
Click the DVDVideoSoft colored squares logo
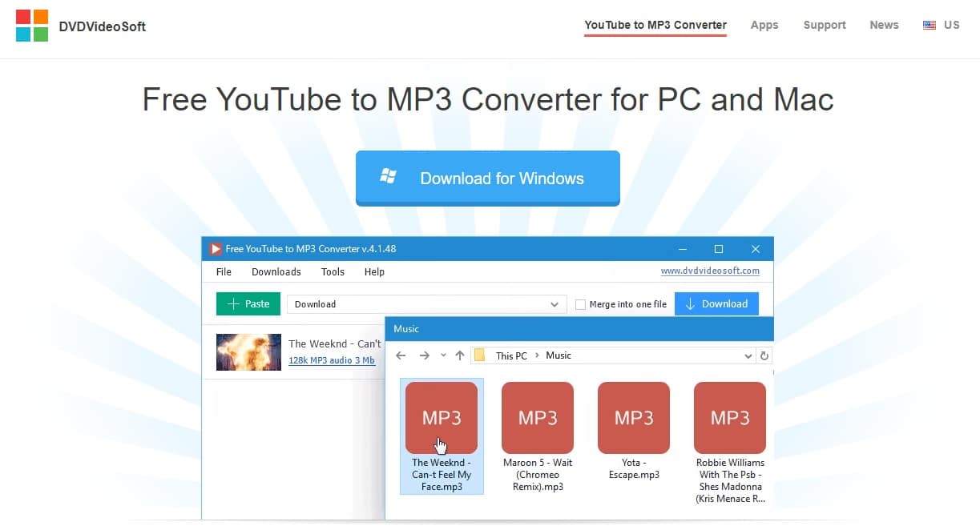point(32,26)
